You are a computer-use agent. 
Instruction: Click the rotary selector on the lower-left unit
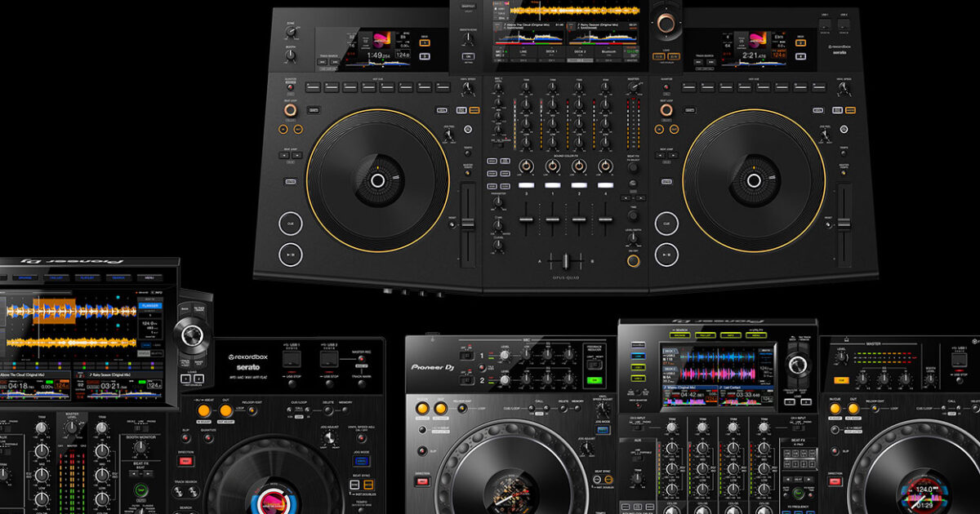click(x=191, y=335)
